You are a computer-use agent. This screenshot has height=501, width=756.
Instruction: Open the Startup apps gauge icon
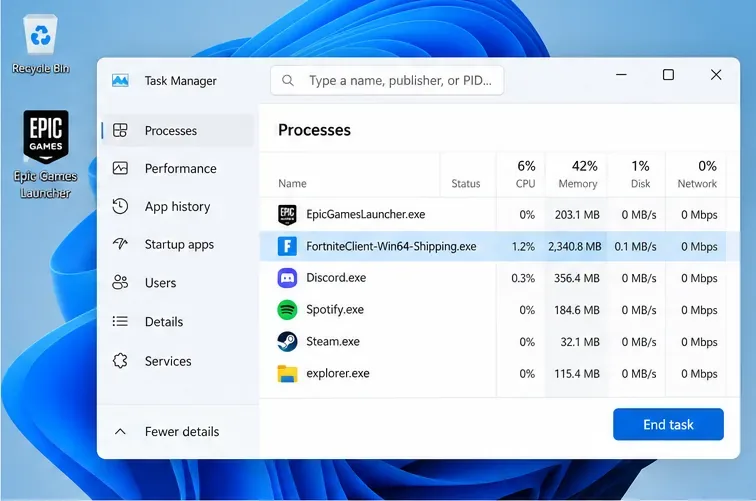coord(120,244)
